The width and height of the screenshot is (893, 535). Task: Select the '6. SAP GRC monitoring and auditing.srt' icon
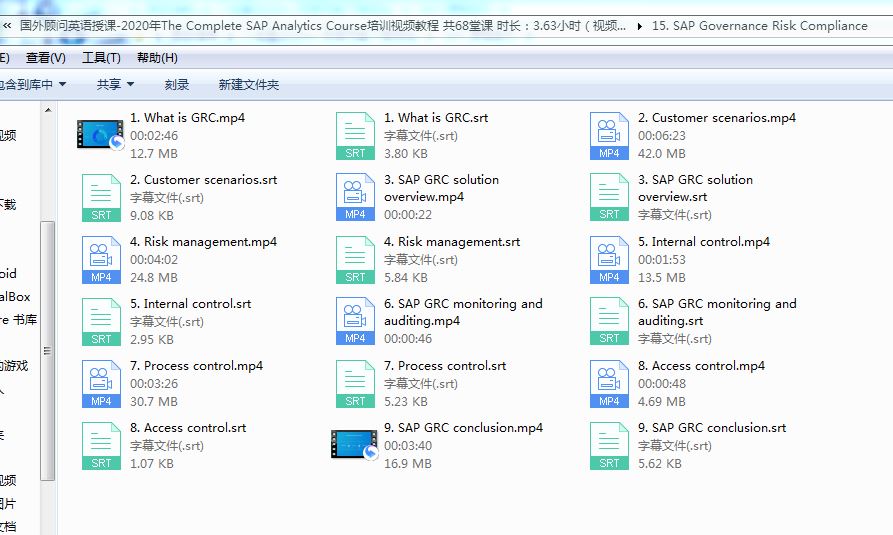[609, 321]
